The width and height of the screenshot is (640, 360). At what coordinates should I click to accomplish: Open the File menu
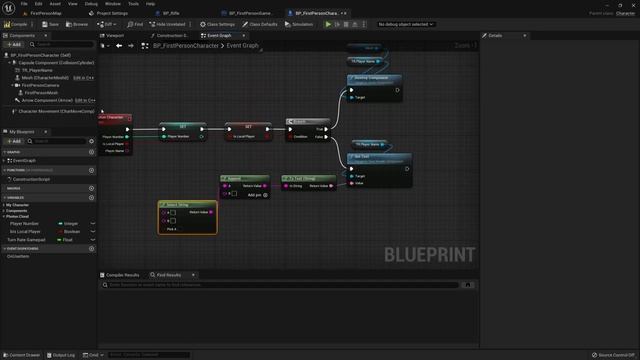24,4
